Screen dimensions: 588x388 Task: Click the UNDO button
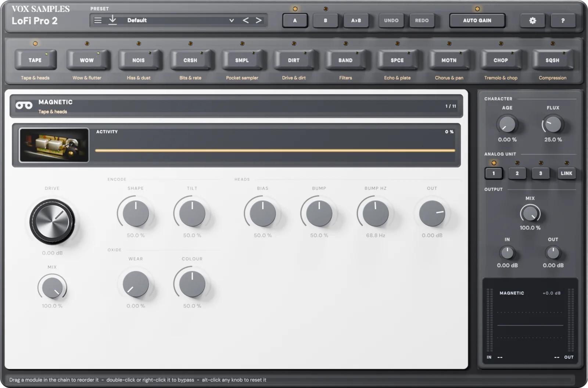[391, 21]
